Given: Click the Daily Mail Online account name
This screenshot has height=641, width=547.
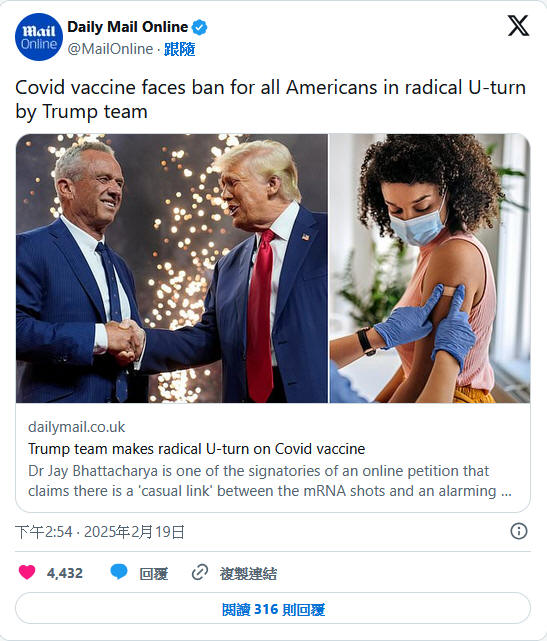Looking at the screenshot, I should click(128, 27).
